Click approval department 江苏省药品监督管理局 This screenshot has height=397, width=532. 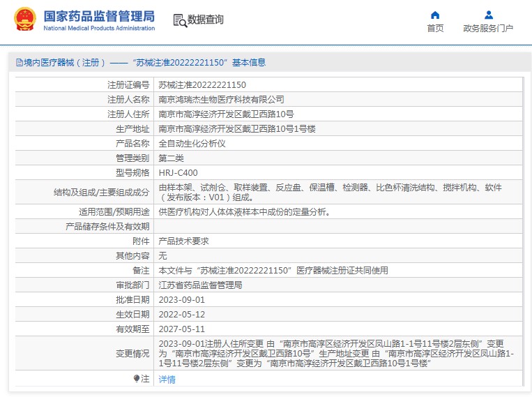pyautogui.click(x=200, y=285)
